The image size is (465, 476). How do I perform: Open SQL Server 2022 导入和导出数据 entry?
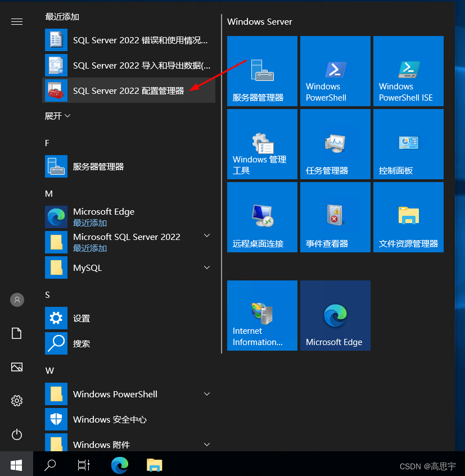tap(129, 65)
